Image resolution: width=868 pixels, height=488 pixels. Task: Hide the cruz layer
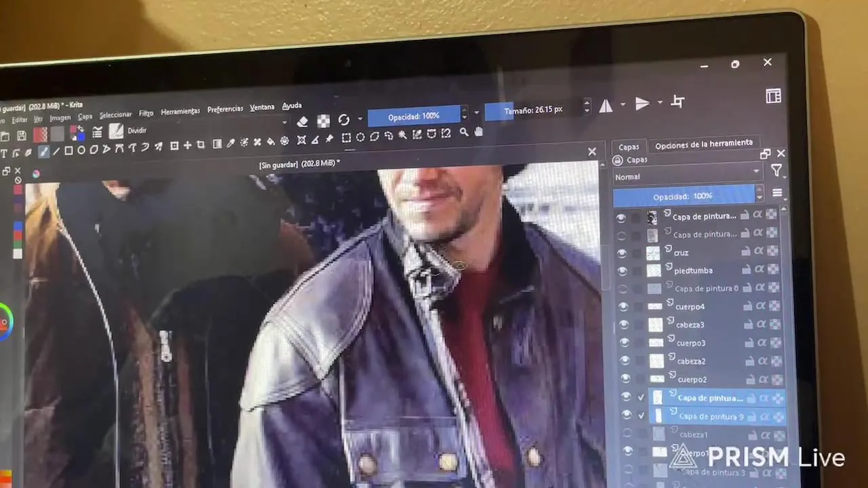[622, 253]
